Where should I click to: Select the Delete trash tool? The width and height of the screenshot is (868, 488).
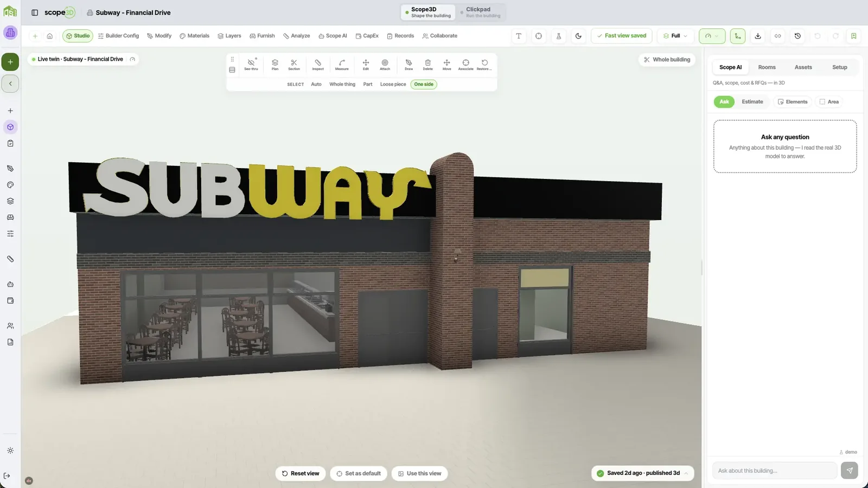[x=427, y=65]
